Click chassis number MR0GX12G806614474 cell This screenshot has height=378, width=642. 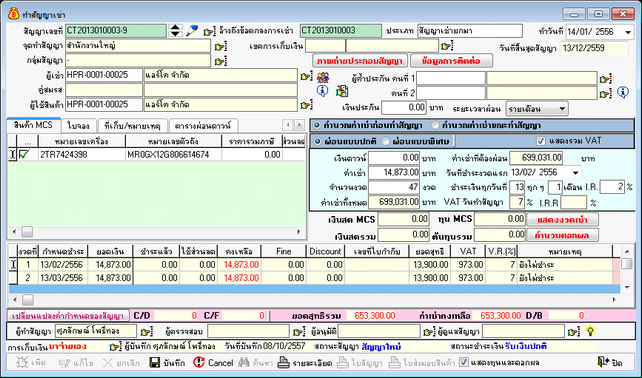coord(173,154)
